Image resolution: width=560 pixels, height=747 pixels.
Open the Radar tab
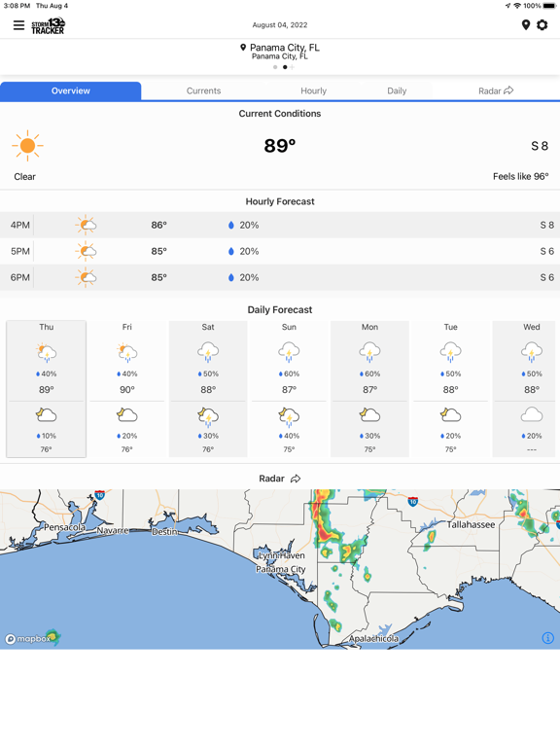[496, 91]
